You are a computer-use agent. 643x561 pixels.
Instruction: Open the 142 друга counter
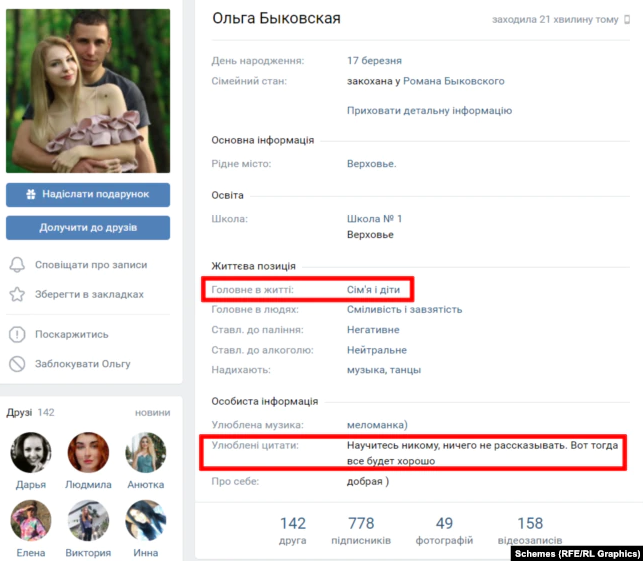coord(293,530)
